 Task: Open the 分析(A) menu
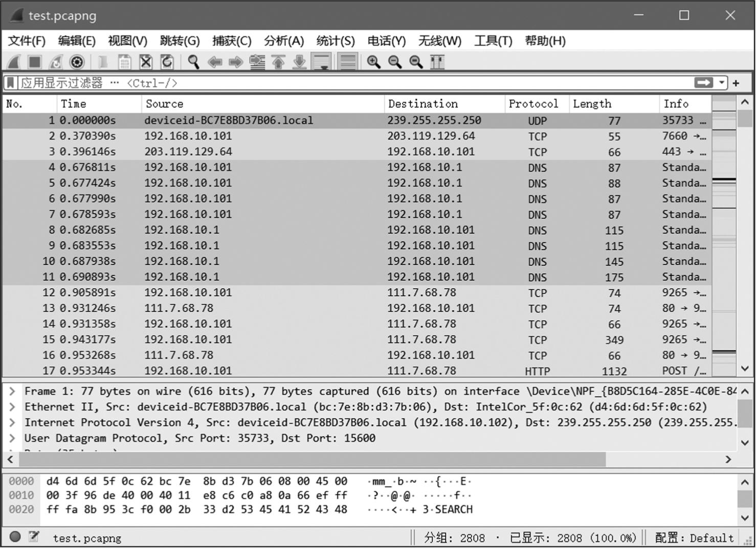tap(283, 41)
